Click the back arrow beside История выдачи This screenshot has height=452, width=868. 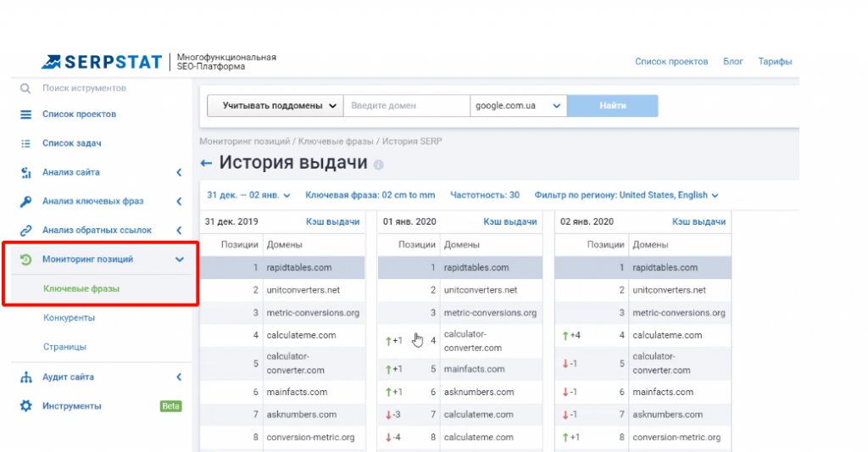tap(206, 163)
